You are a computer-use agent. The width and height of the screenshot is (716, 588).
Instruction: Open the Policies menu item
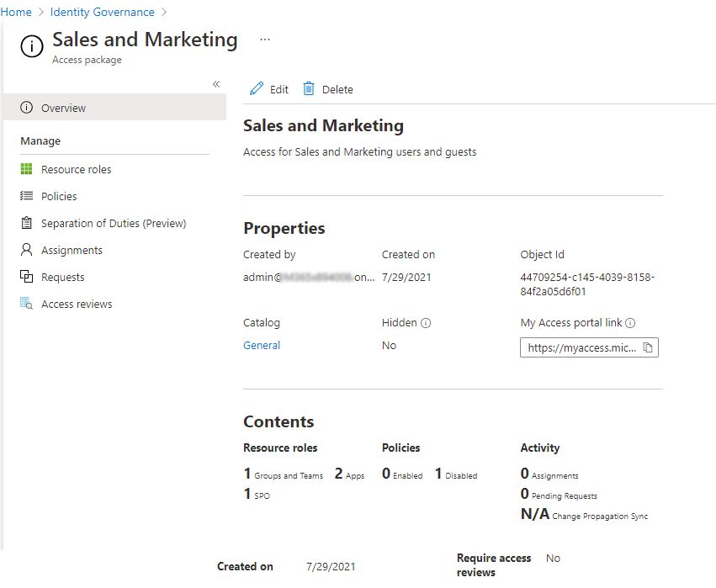point(59,196)
